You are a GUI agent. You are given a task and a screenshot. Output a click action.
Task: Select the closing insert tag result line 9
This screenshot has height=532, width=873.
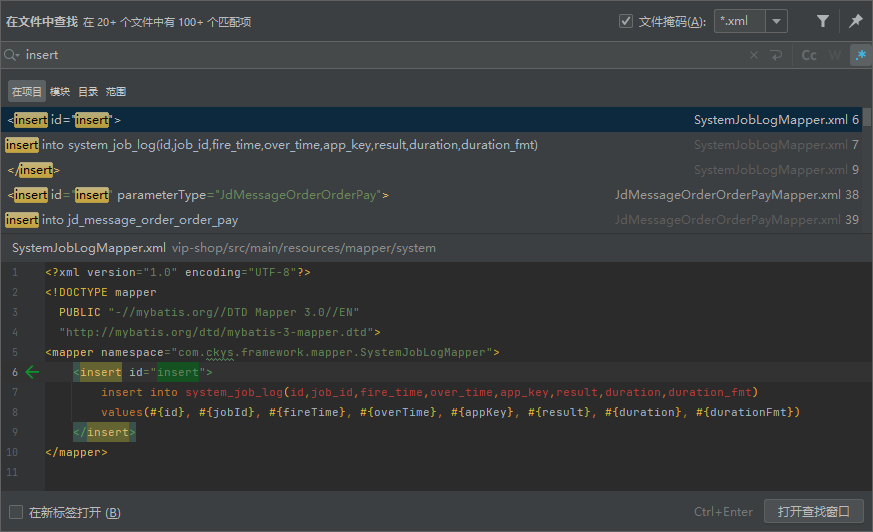431,170
